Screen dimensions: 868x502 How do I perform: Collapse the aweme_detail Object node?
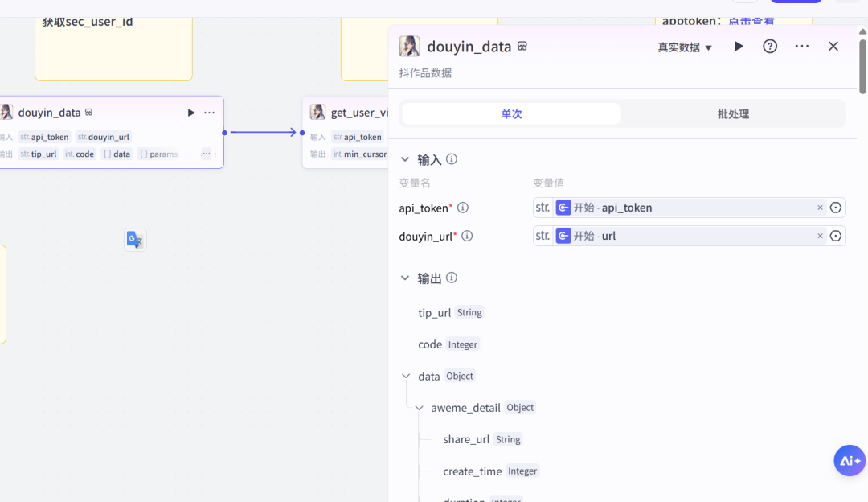[x=419, y=409]
